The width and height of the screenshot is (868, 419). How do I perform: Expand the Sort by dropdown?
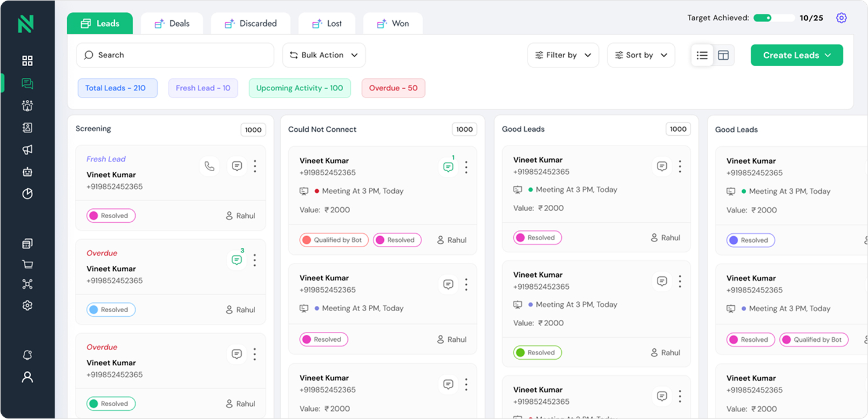pyautogui.click(x=641, y=55)
